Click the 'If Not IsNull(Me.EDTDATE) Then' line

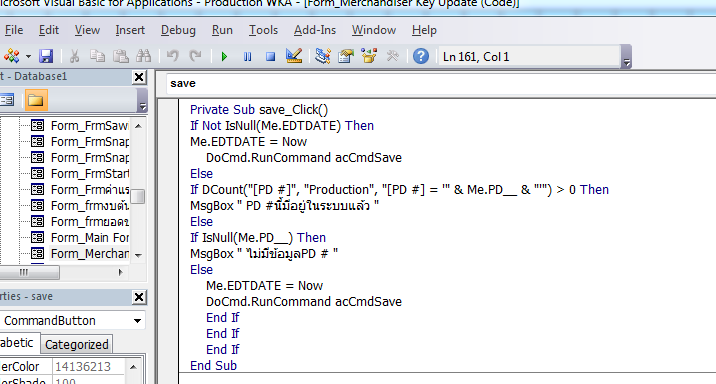(x=282, y=126)
